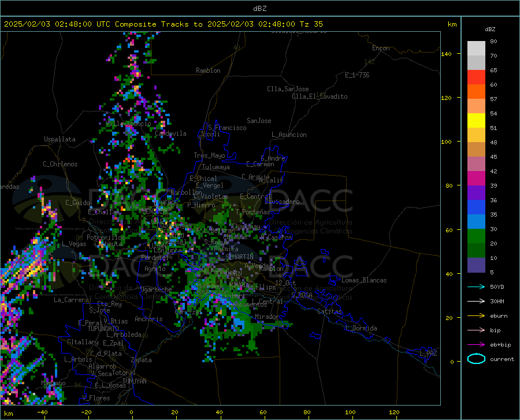520x420 pixels.
Task: Click the 'Ramblon' label near the map top
Action: click(208, 70)
